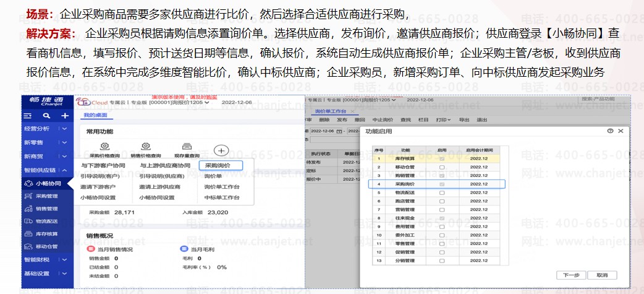Enable the 费用管理 checkbox
This screenshot has width=644, height=294.
click(442, 227)
